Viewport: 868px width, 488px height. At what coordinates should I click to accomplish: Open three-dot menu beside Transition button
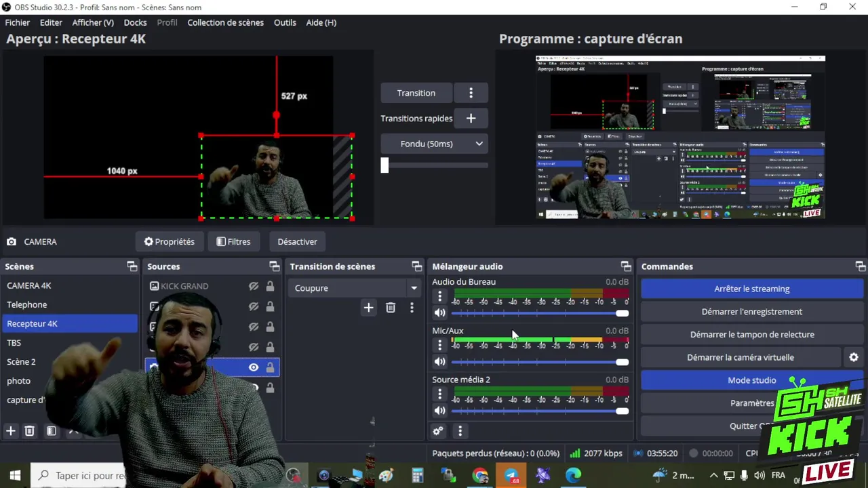click(x=471, y=93)
